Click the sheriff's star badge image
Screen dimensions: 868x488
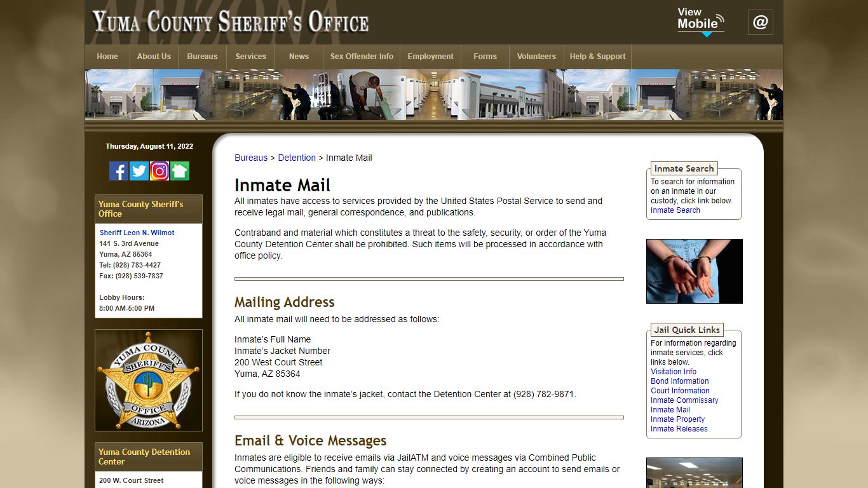(149, 380)
